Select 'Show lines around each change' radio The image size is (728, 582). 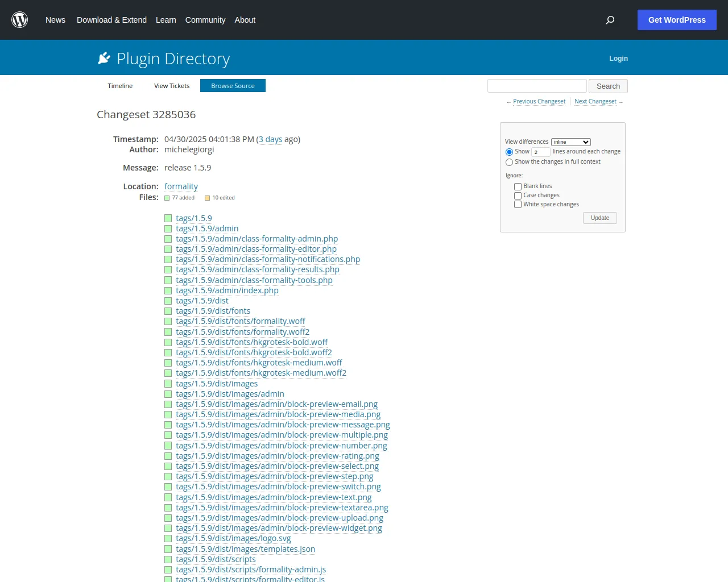coord(509,152)
